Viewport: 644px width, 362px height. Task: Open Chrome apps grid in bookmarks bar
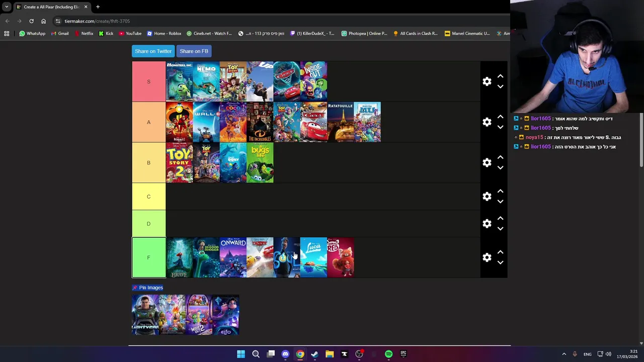(x=7, y=34)
